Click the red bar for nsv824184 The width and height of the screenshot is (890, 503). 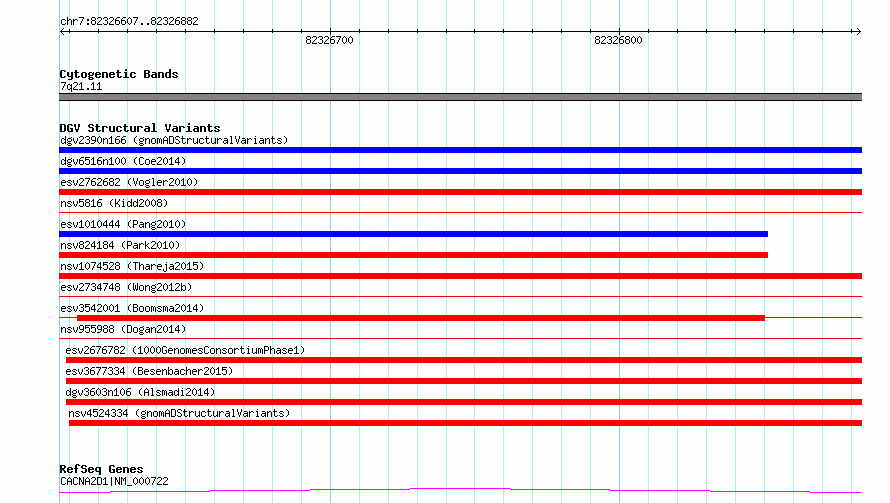(x=414, y=255)
